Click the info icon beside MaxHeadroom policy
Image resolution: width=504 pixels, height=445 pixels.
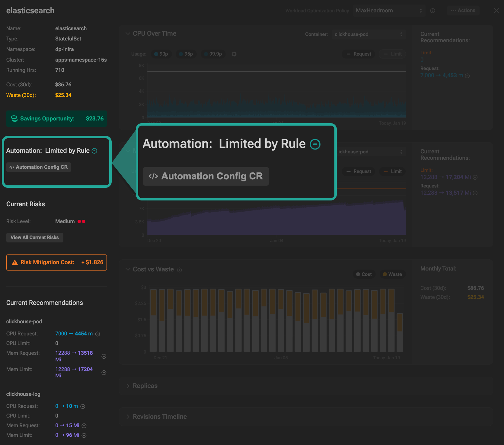432,11
